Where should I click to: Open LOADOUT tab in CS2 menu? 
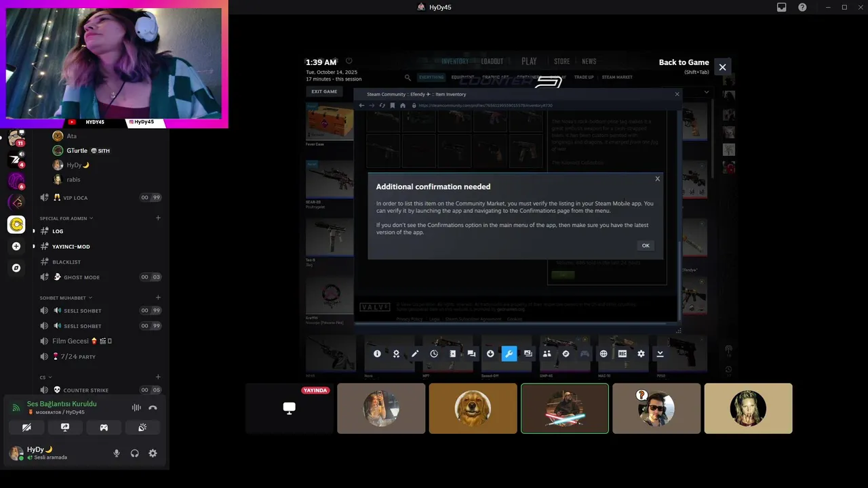pyautogui.click(x=492, y=62)
